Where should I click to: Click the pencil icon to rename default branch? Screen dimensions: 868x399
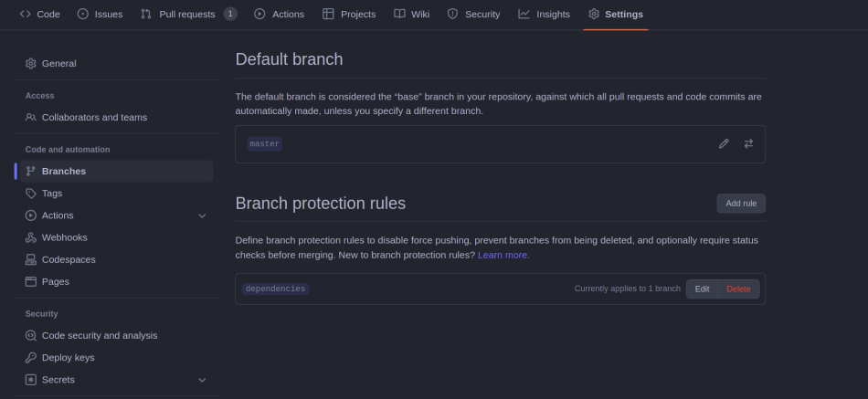click(724, 143)
